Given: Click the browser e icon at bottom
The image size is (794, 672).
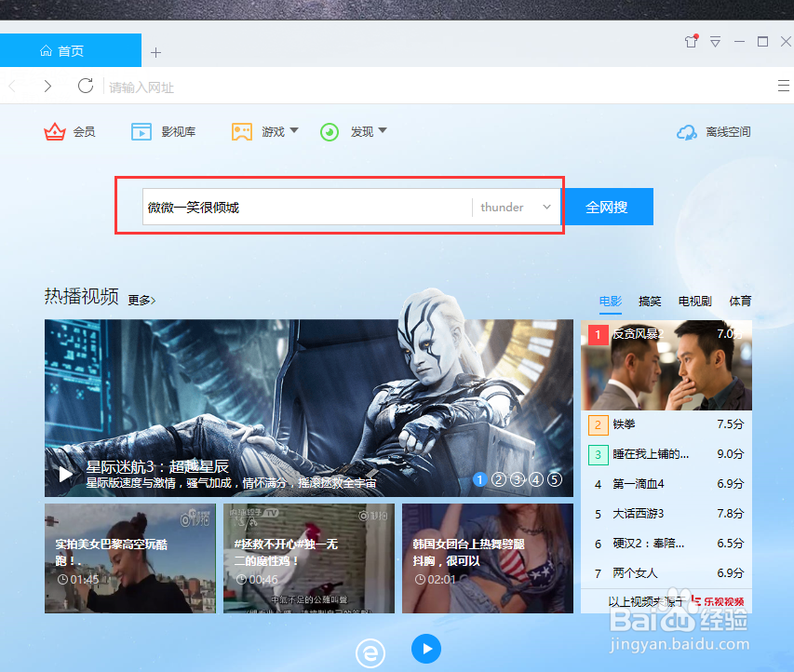Looking at the screenshot, I should coord(370,652).
